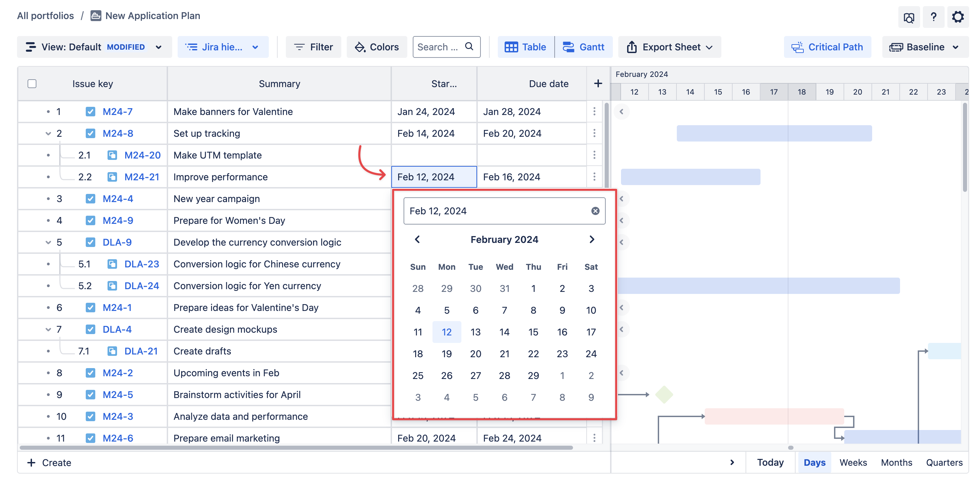Open the M24-21 issue link
Screen dimensions: 980x479
click(x=142, y=177)
